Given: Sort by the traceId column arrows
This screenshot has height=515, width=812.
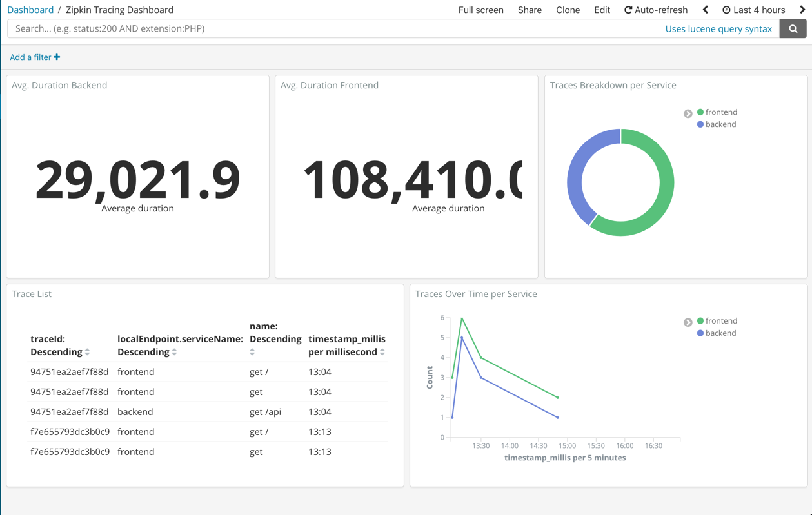Looking at the screenshot, I should coord(88,352).
